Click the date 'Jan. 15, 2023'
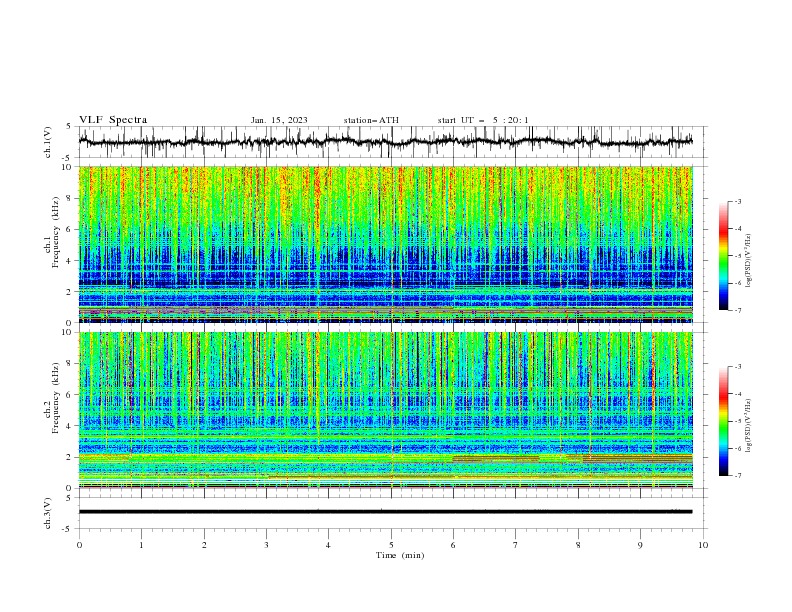The width and height of the screenshot is (792, 612). [x=279, y=120]
